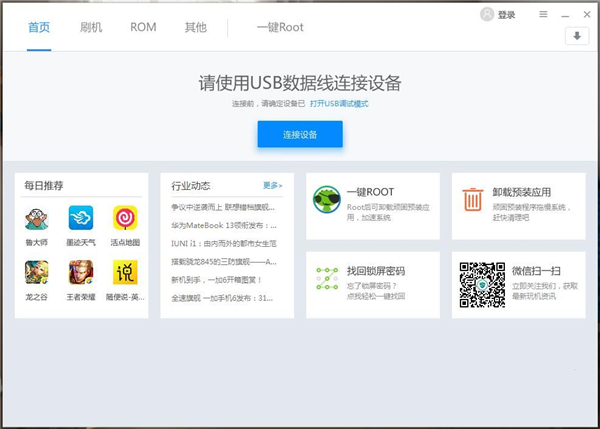Click the 一键ROOT card title
The height and width of the screenshot is (429, 600).
tap(370, 192)
